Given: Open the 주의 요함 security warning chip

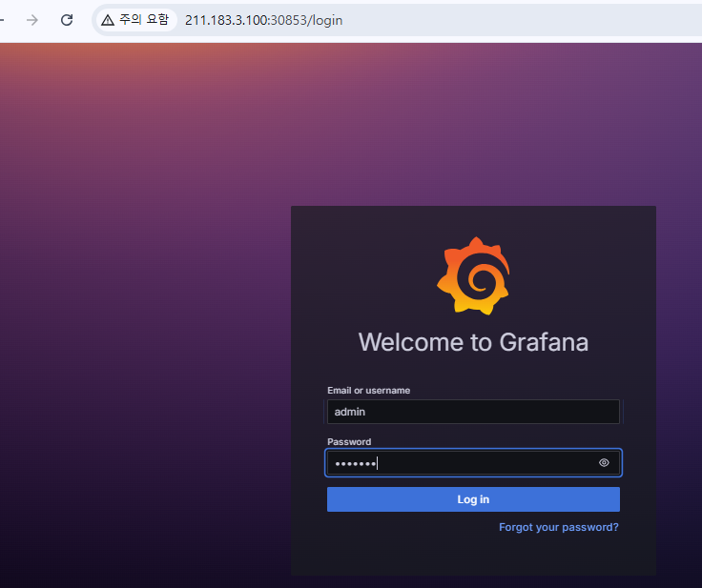Looking at the screenshot, I should [135, 20].
